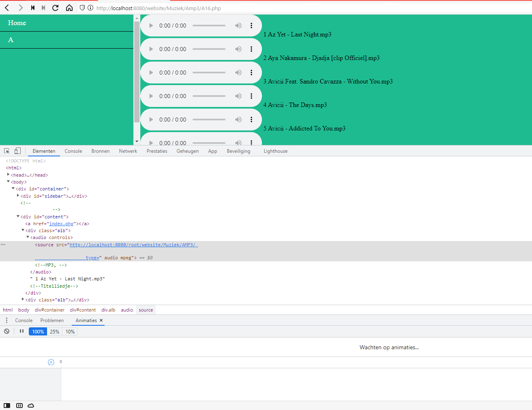Screen dimensions: 532x410
Task: Open the Problemen drawer tab
Action: [52, 320]
